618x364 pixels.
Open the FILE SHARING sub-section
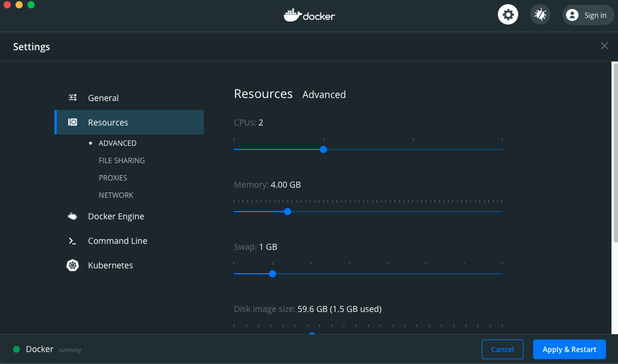tap(121, 160)
